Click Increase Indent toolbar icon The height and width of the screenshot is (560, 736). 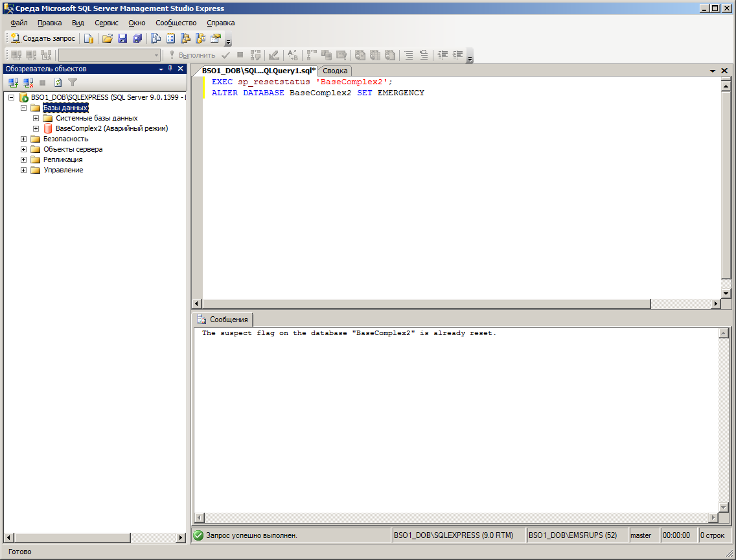457,55
